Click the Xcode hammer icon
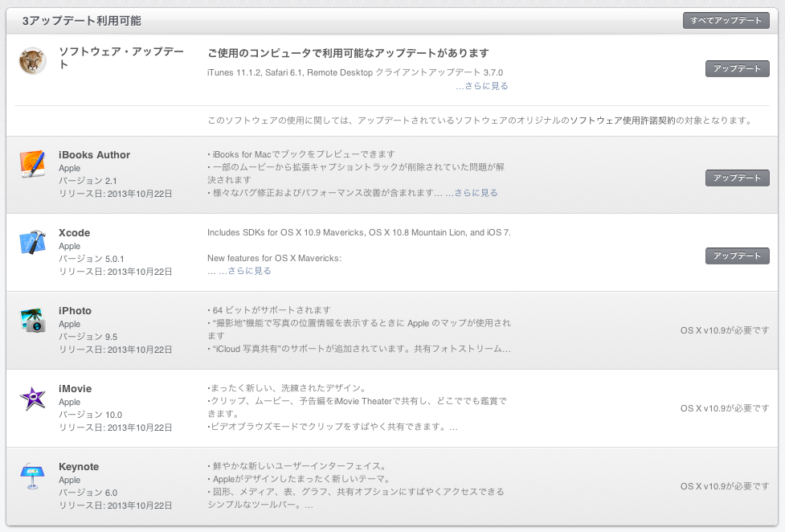This screenshot has height=532, width=785. coord(33,242)
